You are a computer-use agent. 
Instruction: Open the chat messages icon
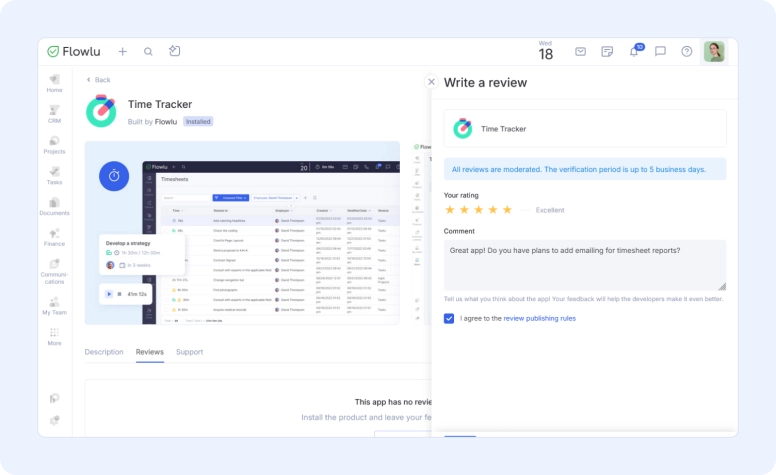tap(660, 51)
